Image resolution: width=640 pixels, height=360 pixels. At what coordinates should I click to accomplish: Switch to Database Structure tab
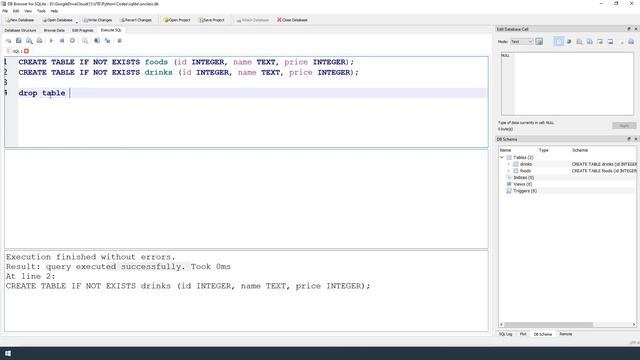(20, 30)
